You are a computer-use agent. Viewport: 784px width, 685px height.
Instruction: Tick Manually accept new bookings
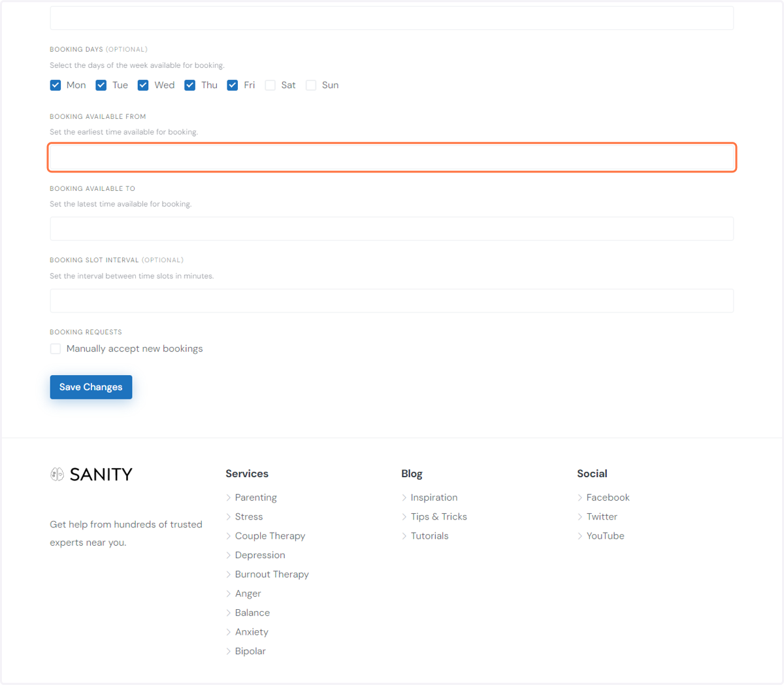(56, 349)
